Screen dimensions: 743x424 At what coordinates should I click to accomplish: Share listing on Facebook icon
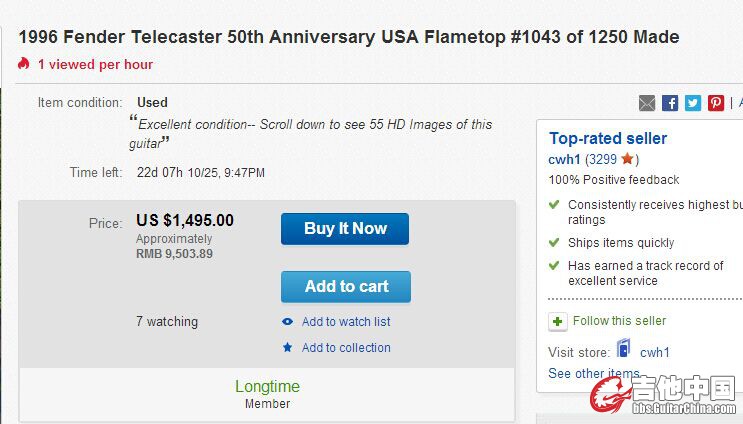[x=670, y=103]
